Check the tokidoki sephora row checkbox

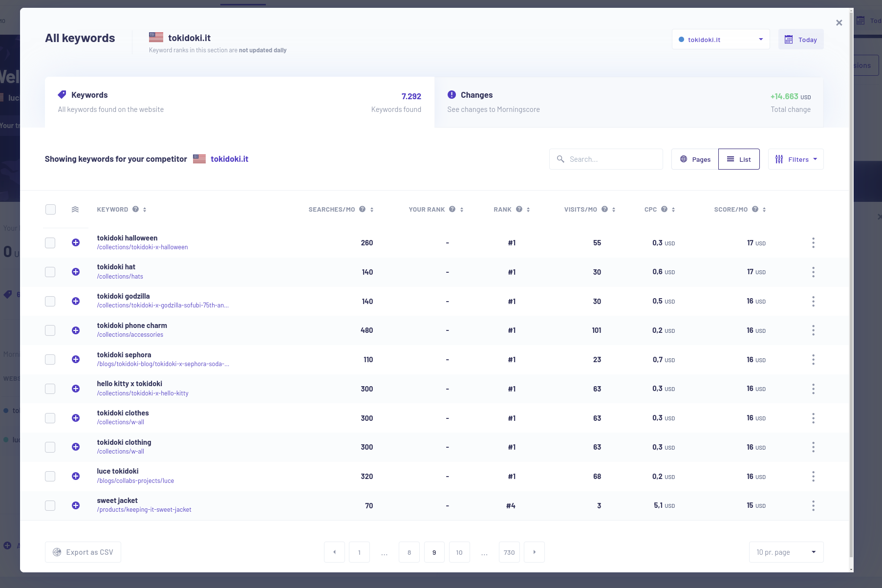click(x=50, y=359)
